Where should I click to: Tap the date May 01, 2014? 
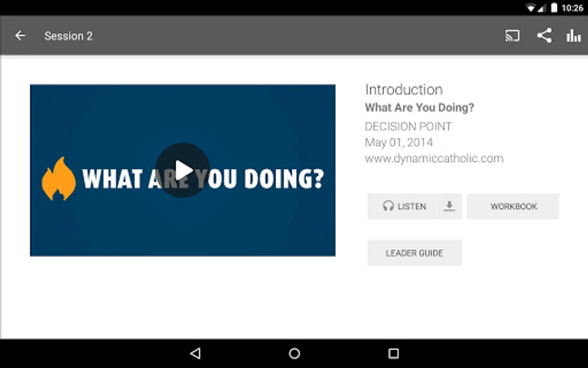tap(399, 142)
